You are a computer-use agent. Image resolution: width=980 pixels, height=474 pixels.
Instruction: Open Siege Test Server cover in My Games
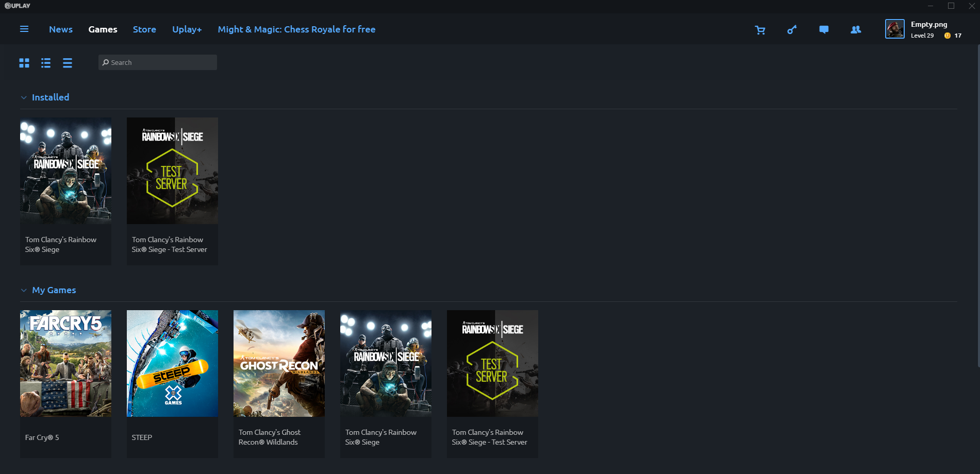coord(492,363)
